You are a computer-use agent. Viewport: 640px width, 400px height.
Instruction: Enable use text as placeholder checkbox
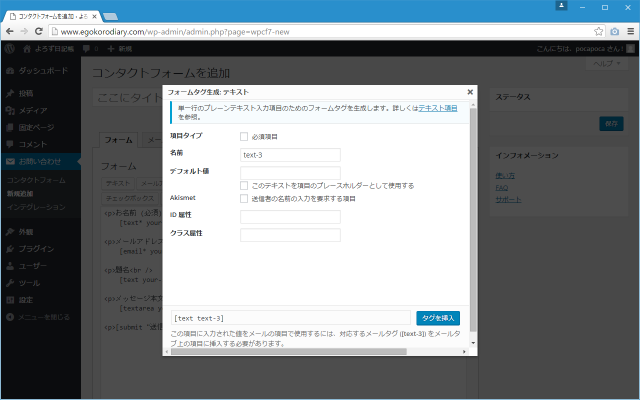[245, 185]
